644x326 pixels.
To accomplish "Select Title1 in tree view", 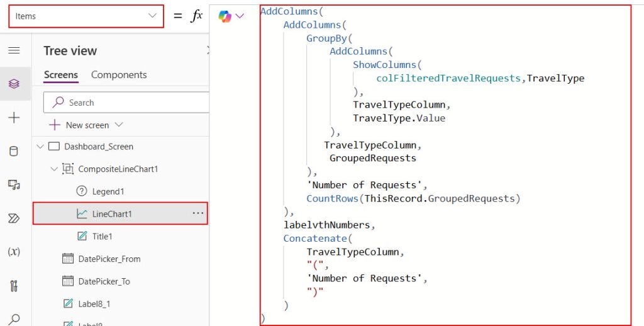I will (x=103, y=237).
